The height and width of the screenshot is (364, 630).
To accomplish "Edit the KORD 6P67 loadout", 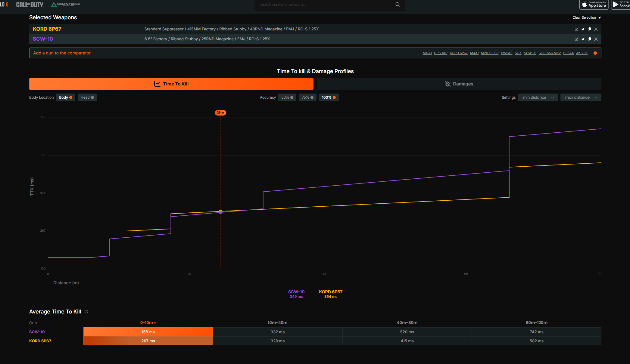I will [x=576, y=29].
